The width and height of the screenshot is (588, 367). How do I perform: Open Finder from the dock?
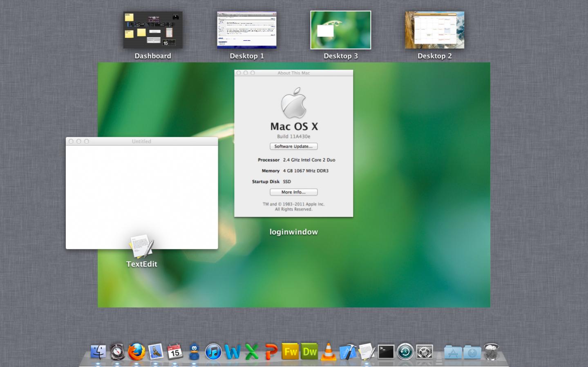tap(98, 352)
